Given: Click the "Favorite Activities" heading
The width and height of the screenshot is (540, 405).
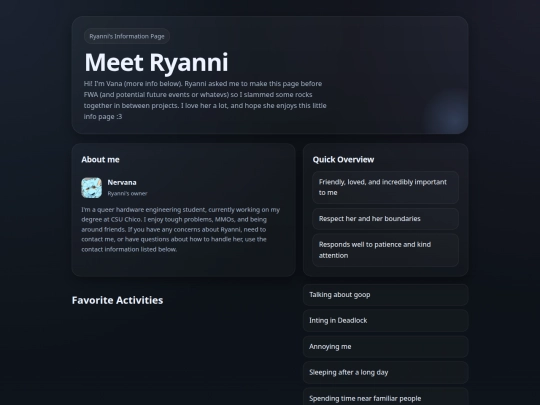Looking at the screenshot, I should tap(117, 300).
